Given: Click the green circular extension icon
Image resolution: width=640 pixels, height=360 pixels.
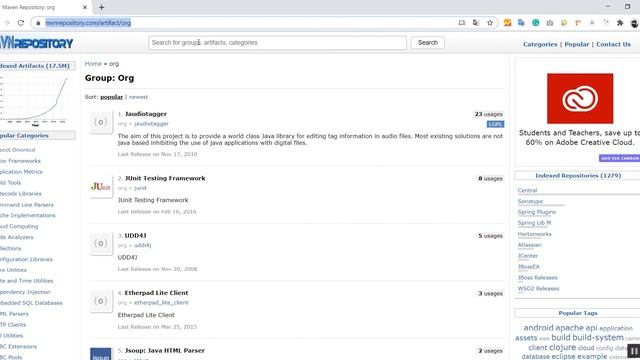Looking at the screenshot, I should (536, 23).
